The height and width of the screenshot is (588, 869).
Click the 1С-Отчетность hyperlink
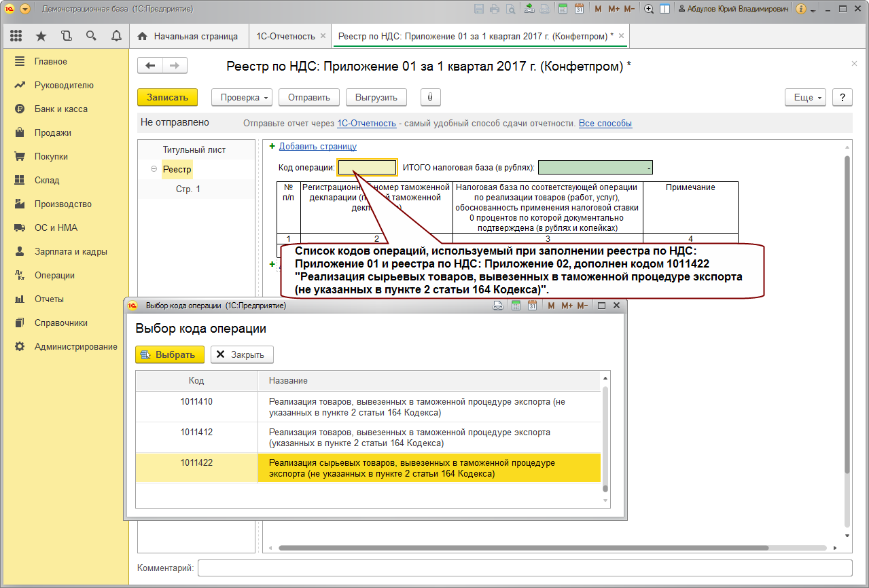tap(366, 124)
